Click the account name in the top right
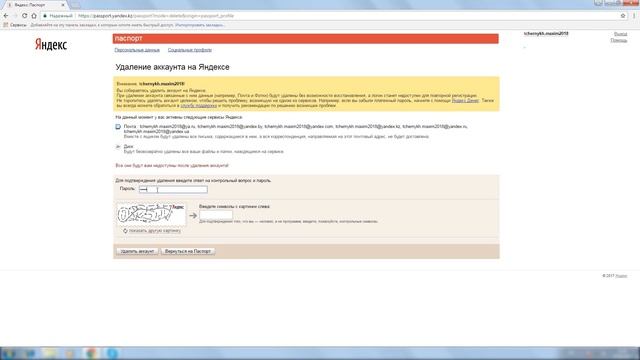 point(546,33)
